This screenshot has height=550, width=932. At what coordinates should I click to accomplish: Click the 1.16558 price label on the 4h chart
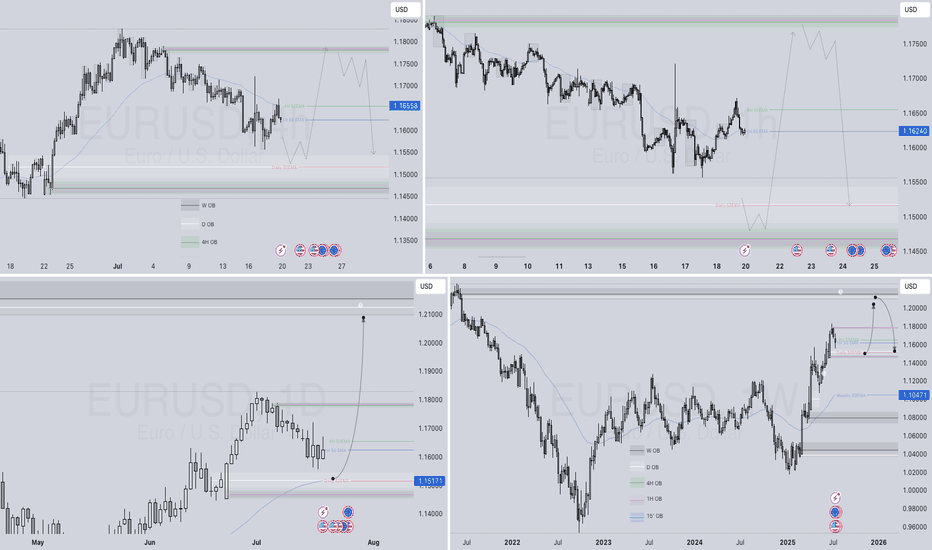coord(405,106)
